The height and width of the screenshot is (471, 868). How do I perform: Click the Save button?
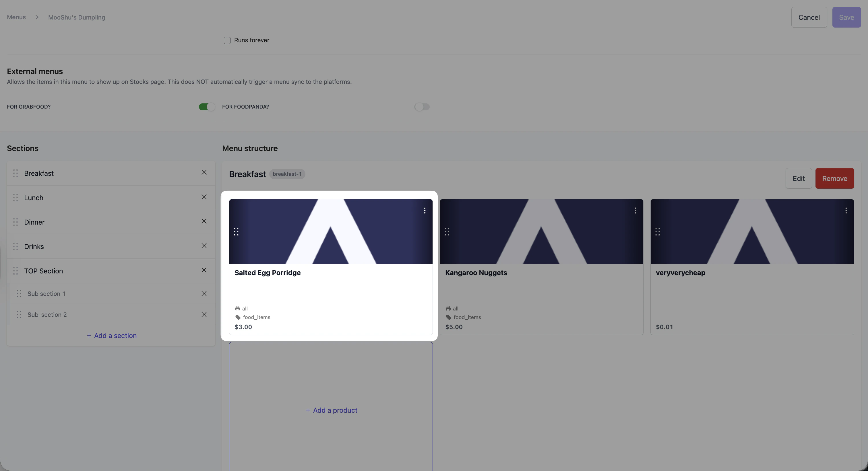[846, 17]
